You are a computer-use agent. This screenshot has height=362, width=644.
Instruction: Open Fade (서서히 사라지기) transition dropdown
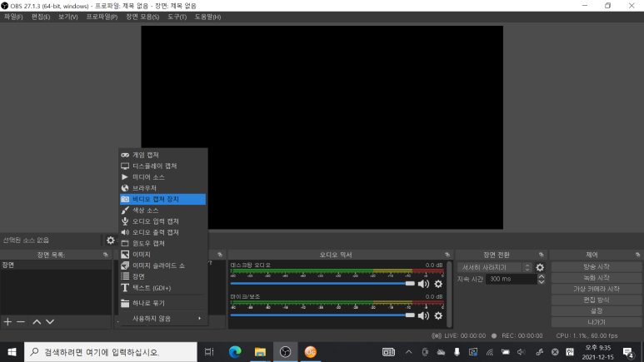point(495,267)
